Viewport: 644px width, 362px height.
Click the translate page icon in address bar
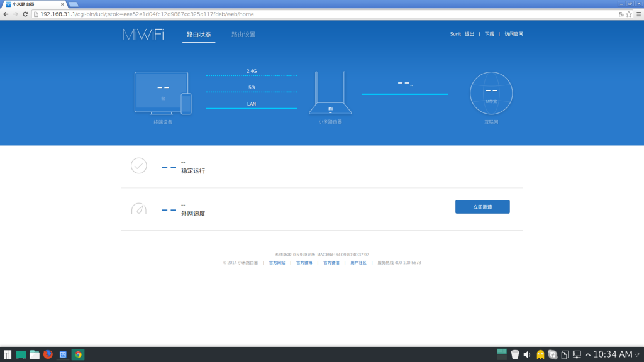click(x=621, y=14)
